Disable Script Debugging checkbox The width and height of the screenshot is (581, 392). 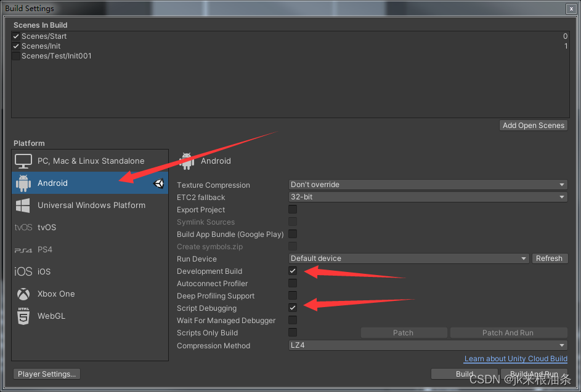(293, 308)
